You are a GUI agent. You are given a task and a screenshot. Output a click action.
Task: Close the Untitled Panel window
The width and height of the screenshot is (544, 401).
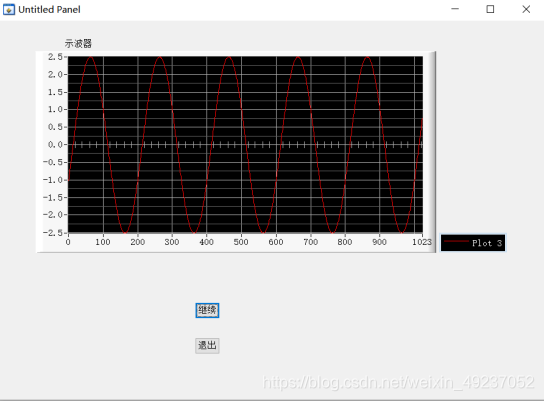point(526,9)
